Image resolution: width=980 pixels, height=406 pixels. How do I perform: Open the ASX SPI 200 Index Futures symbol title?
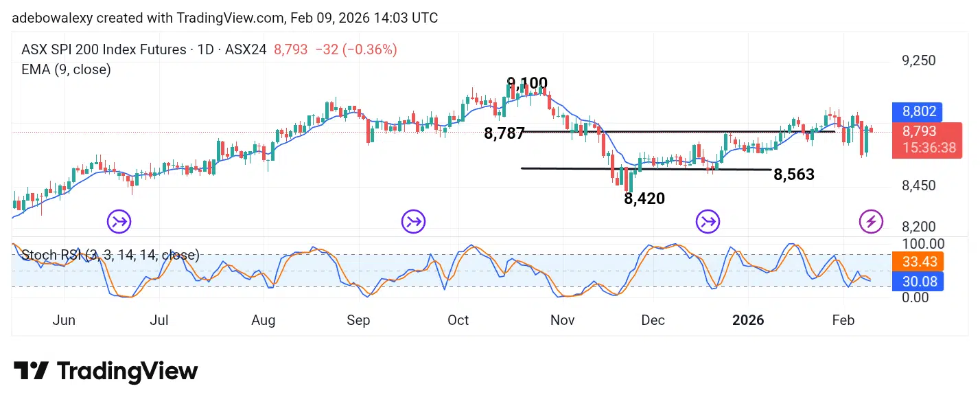pos(104,49)
